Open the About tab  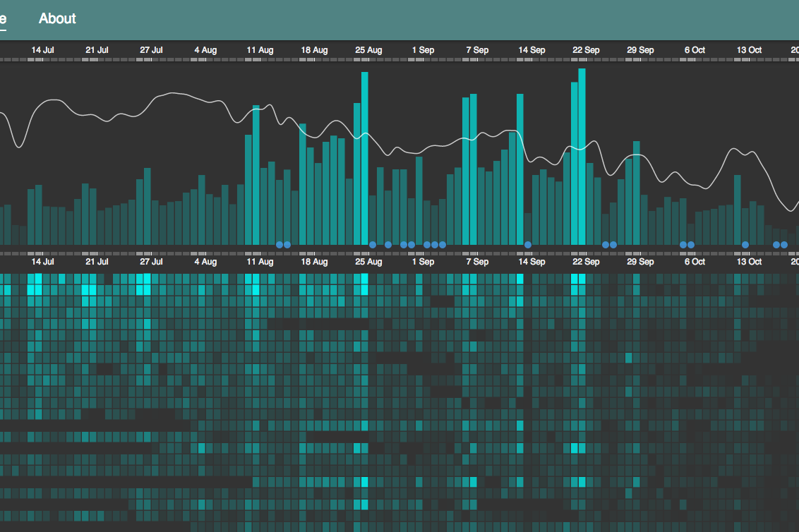click(x=57, y=19)
